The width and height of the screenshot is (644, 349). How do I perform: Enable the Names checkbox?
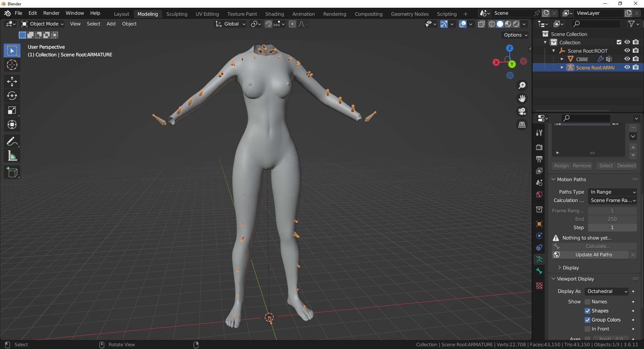coord(587,302)
